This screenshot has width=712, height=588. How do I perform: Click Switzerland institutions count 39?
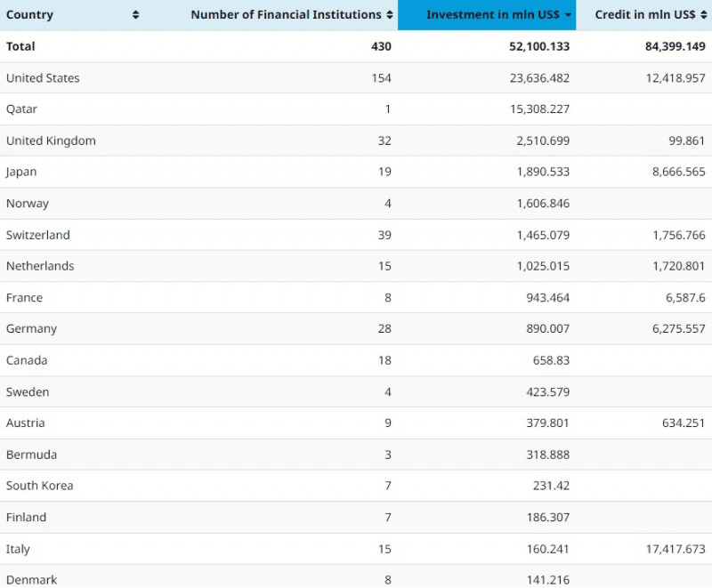click(384, 235)
